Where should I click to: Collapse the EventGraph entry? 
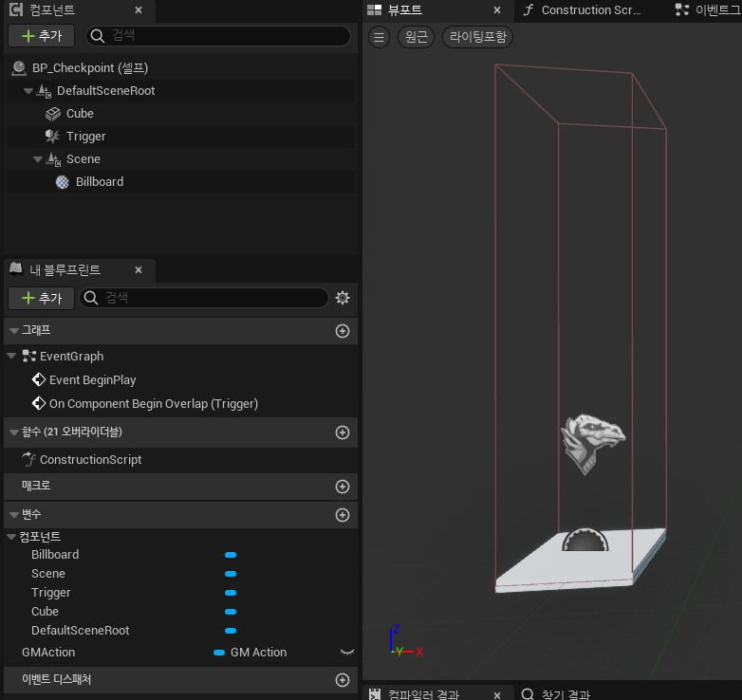[x=11, y=356]
